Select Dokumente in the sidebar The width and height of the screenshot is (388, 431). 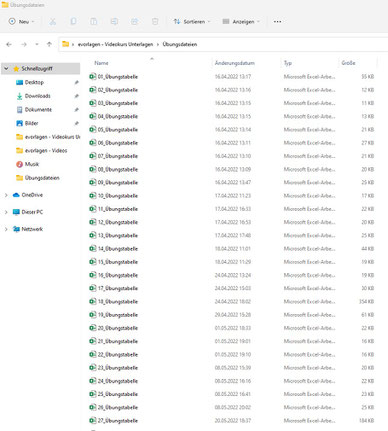point(38,110)
